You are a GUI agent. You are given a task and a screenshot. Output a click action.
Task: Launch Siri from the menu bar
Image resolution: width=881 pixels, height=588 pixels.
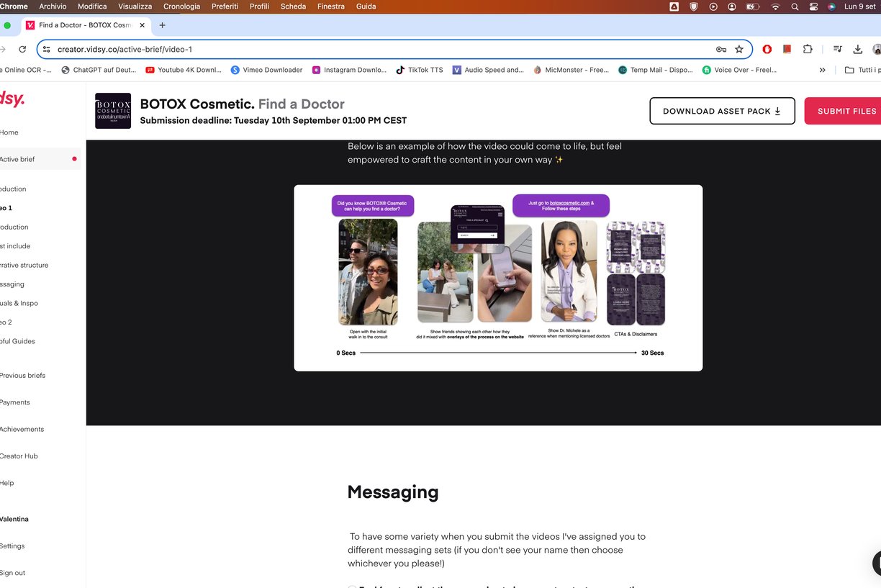tap(832, 6)
